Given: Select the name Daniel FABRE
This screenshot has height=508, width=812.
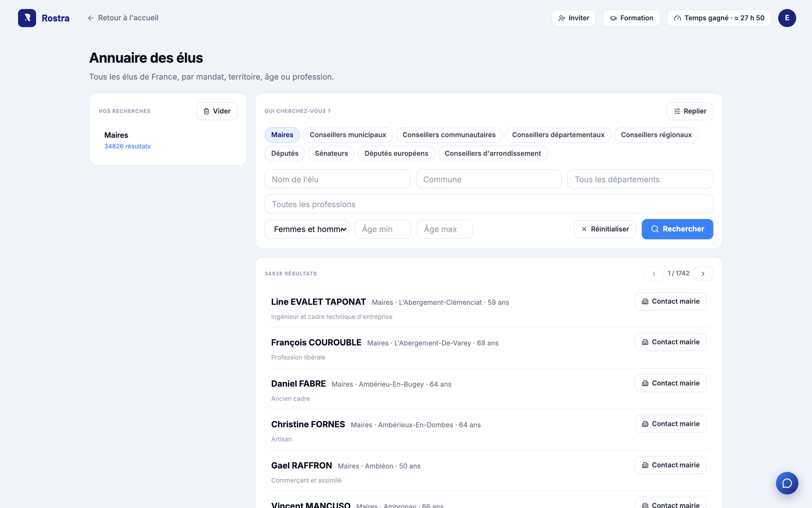Looking at the screenshot, I should click(298, 384).
